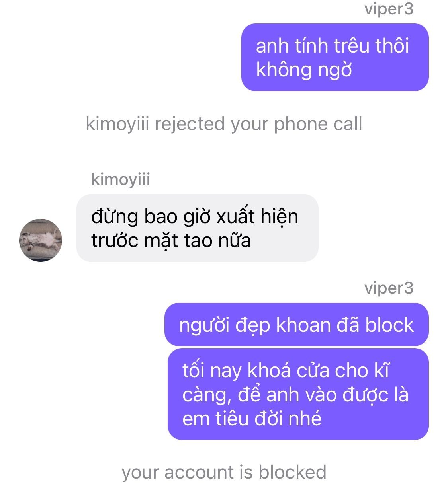The height and width of the screenshot is (483, 448).
Task: Select the gray 'đừng bao giờ xuất hiện' bubble
Action: (x=198, y=228)
